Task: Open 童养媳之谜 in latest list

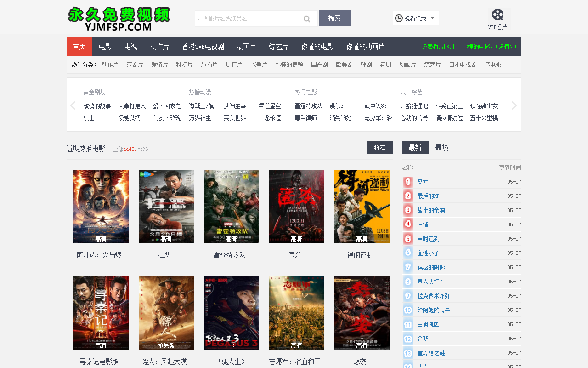Action: pyautogui.click(x=431, y=353)
